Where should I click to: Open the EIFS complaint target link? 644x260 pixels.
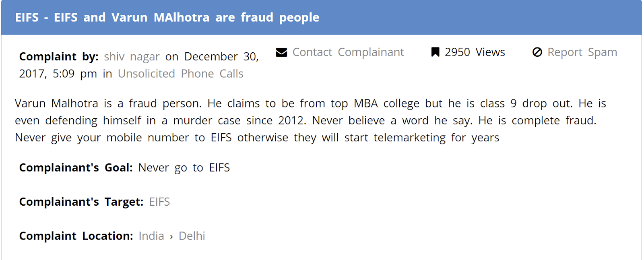(159, 202)
